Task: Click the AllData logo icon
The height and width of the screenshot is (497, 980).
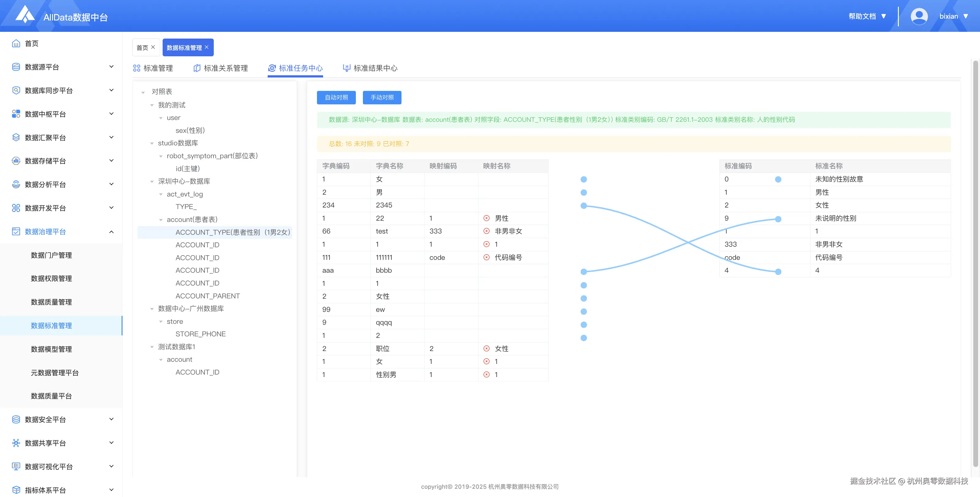Action: click(x=25, y=14)
